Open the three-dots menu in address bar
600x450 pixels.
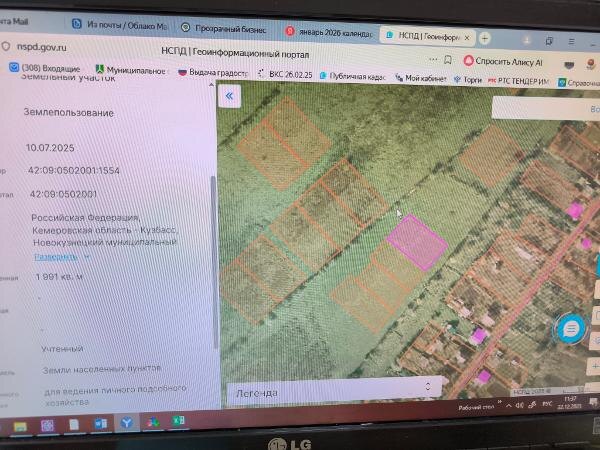(433, 59)
